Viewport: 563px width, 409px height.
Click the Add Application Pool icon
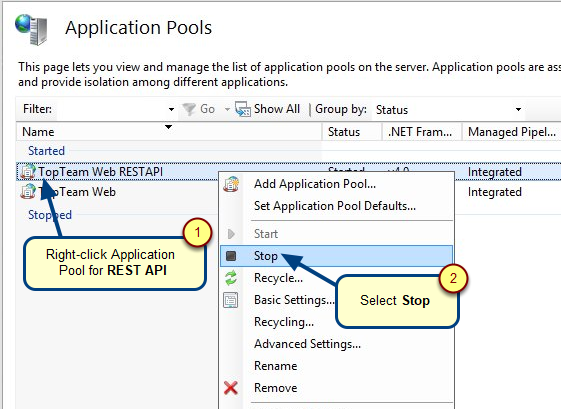click(x=231, y=184)
